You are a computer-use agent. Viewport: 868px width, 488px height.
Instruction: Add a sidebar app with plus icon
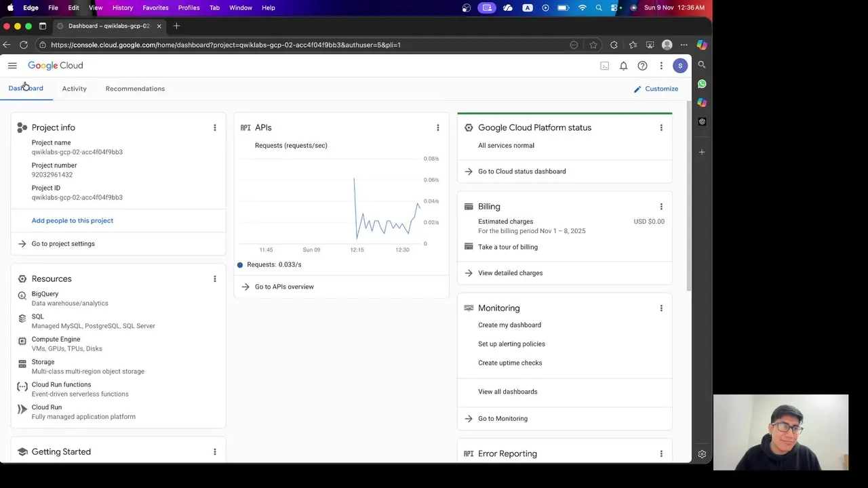[x=702, y=152]
